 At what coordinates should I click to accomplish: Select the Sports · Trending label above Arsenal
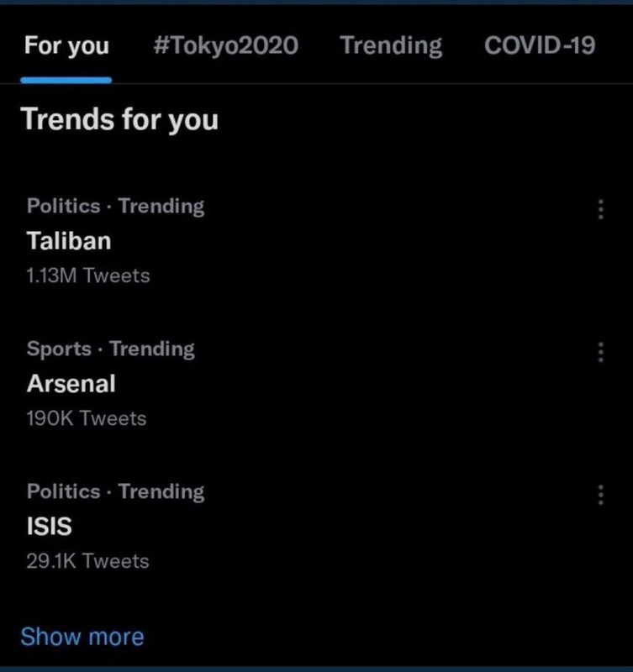coord(111,349)
